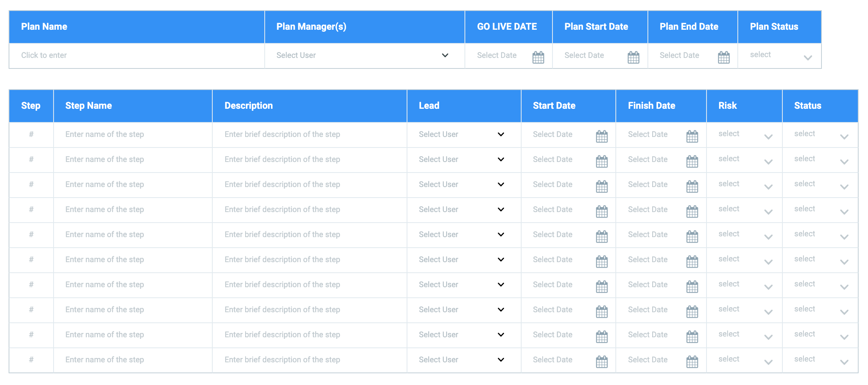Expand first row Lead Select User dropdown
The image size is (868, 385).
click(500, 134)
